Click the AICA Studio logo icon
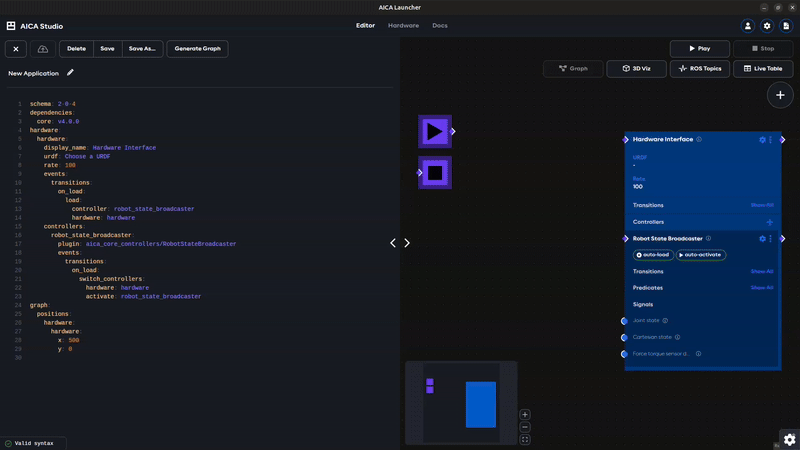The width and height of the screenshot is (800, 450). 11,26
